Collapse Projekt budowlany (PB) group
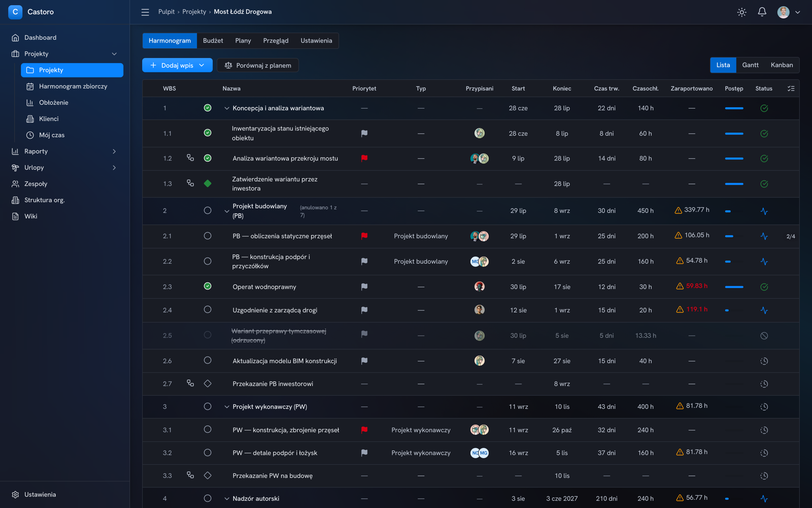This screenshot has height=508, width=812. [x=227, y=211]
